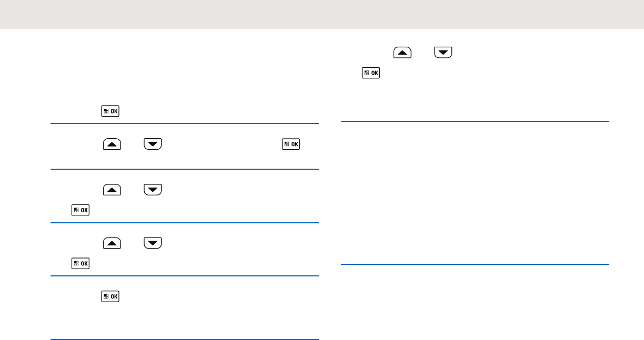
Task: Click the blue divider under the first left OK icon
Action: click(x=184, y=124)
